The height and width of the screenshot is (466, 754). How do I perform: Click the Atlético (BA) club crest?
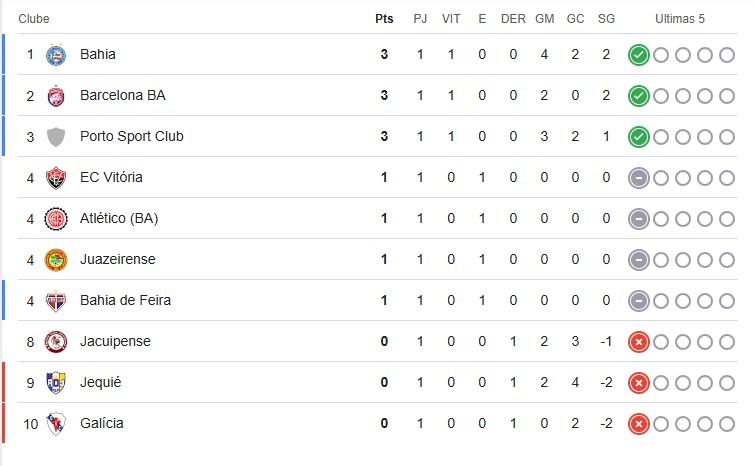[56, 219]
